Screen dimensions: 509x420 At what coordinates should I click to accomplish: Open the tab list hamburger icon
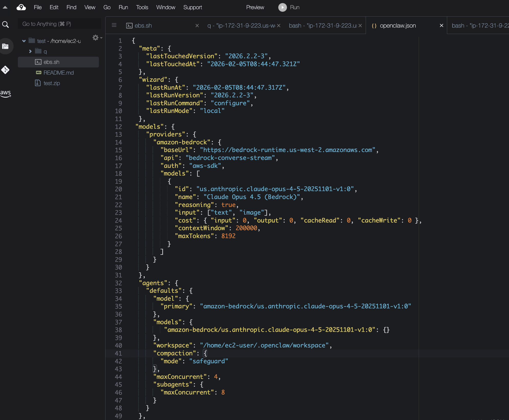point(114,25)
